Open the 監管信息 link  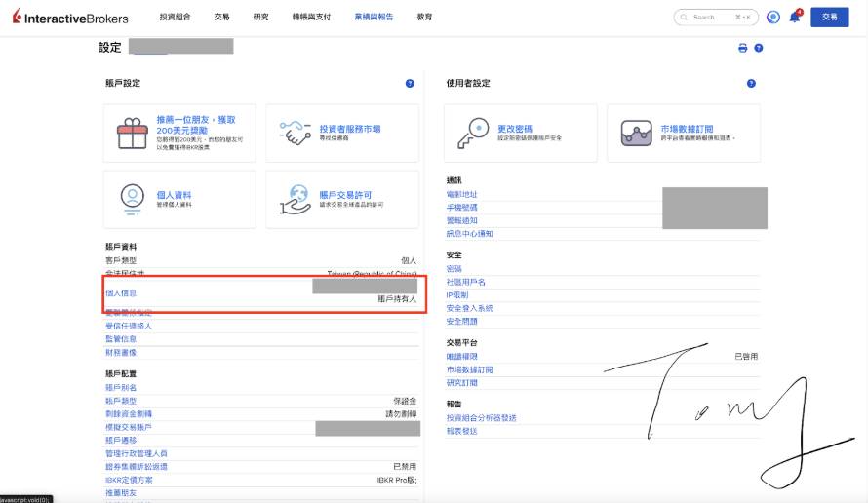click(121, 339)
